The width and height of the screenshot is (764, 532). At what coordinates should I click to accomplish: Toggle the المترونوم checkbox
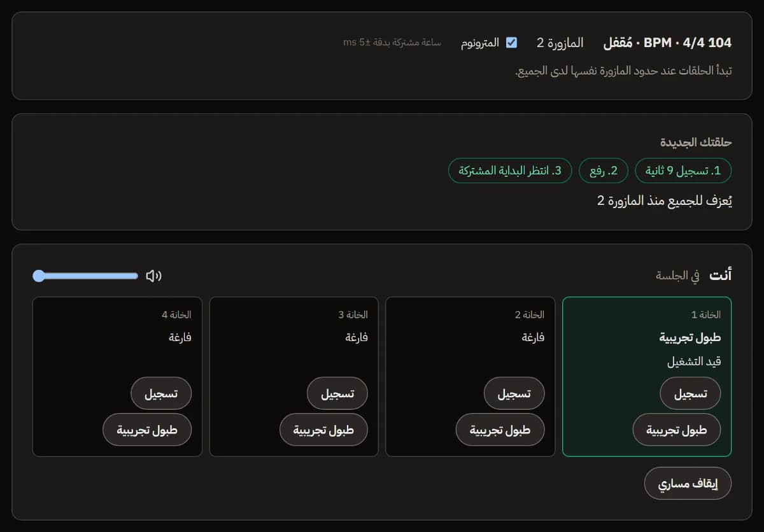click(x=511, y=43)
